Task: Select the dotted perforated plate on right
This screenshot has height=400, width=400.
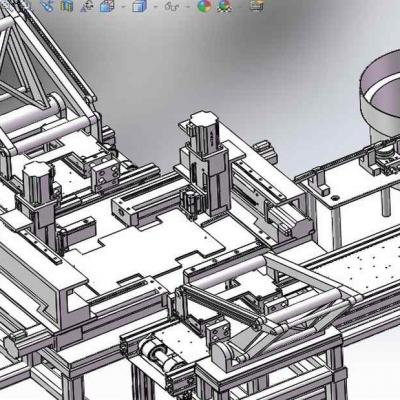Action: pyautogui.click(x=363, y=263)
